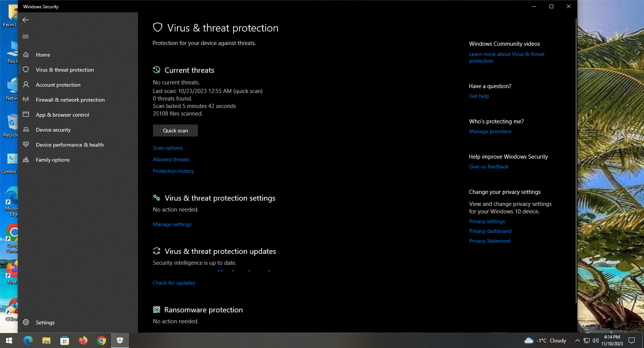Open Manage providers link
This screenshot has height=348, width=644.
click(x=490, y=131)
